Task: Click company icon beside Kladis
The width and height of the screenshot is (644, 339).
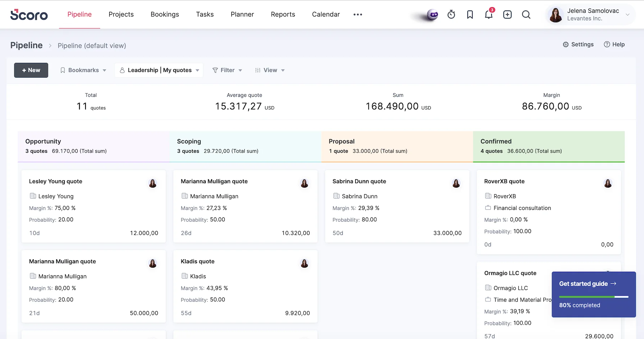Action: 185,276
